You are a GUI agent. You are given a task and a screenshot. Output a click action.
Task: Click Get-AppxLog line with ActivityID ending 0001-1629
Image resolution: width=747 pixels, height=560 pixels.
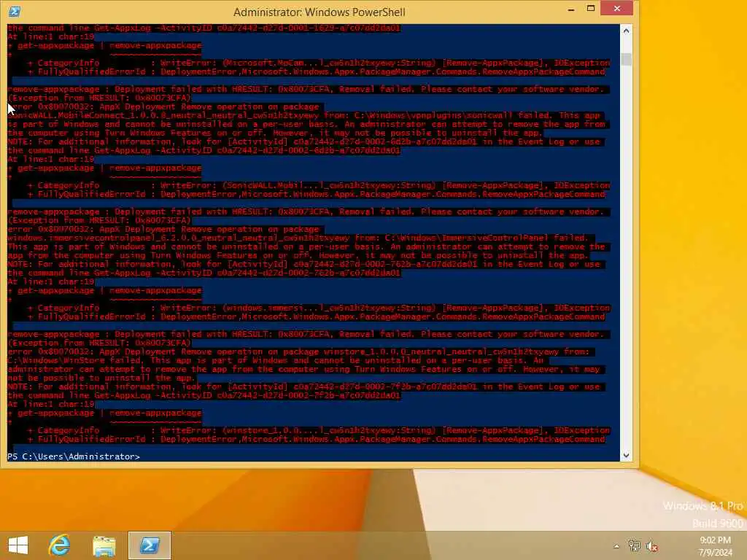coord(204,28)
